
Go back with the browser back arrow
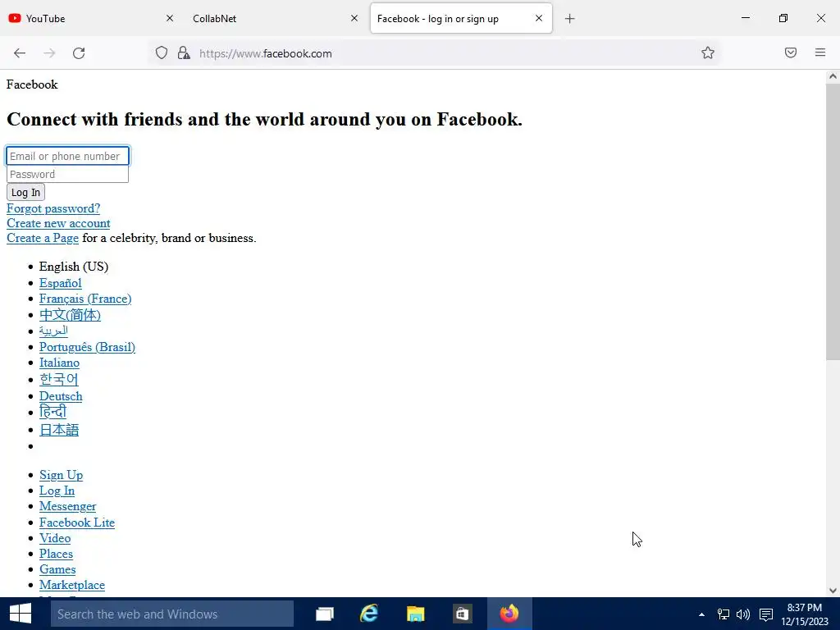click(x=20, y=53)
